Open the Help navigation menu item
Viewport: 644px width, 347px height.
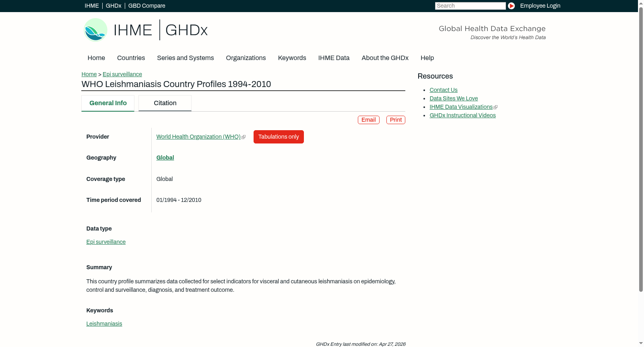pos(427,58)
